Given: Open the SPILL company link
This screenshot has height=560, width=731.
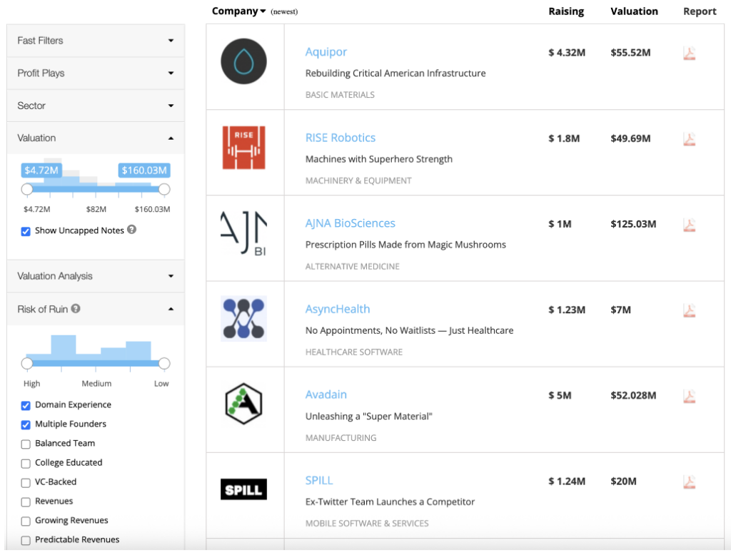Looking at the screenshot, I should click(x=319, y=480).
